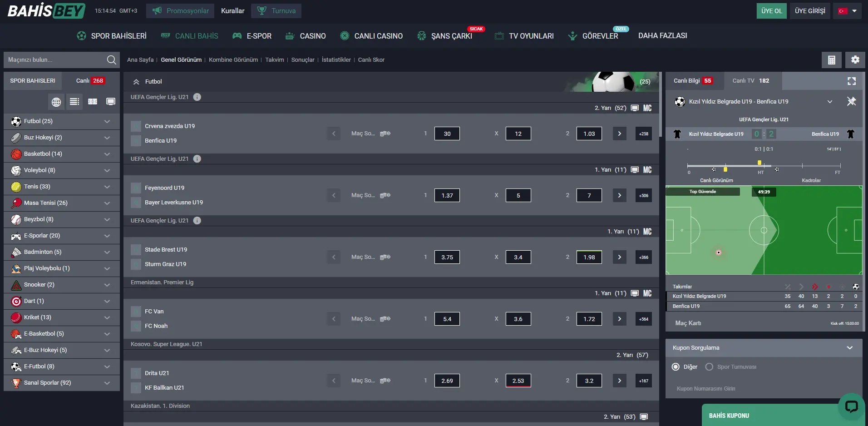Open the ŞANS ÇARKI menu
This screenshot has height=426, width=868.
[x=445, y=36]
